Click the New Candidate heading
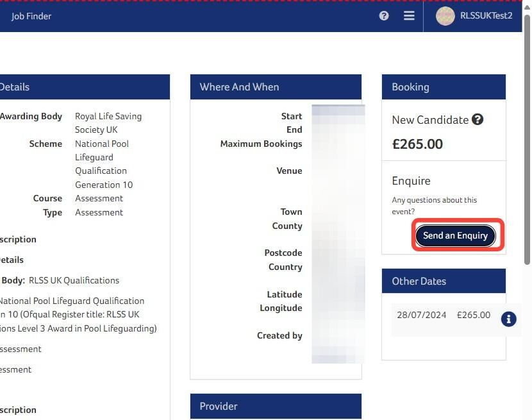This screenshot has width=532, height=420. click(430, 120)
